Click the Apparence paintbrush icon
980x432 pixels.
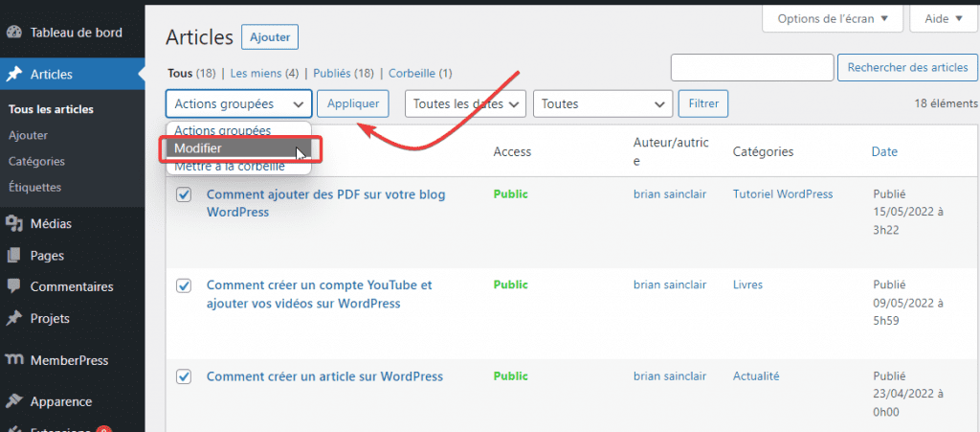pyautogui.click(x=13, y=401)
